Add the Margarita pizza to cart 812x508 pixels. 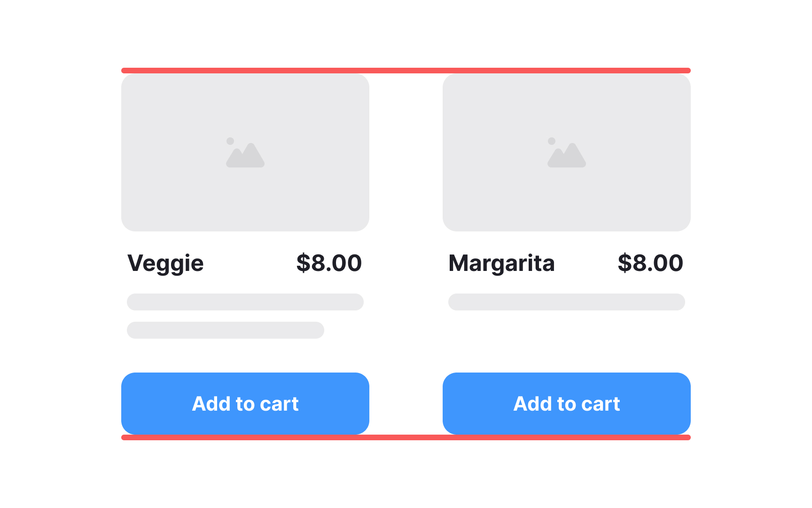click(566, 403)
